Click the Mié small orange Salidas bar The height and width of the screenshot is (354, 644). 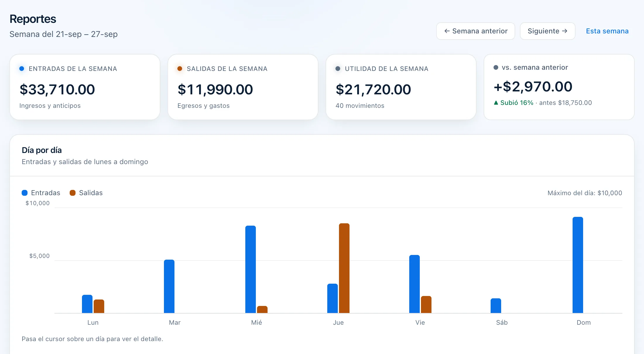262,309
